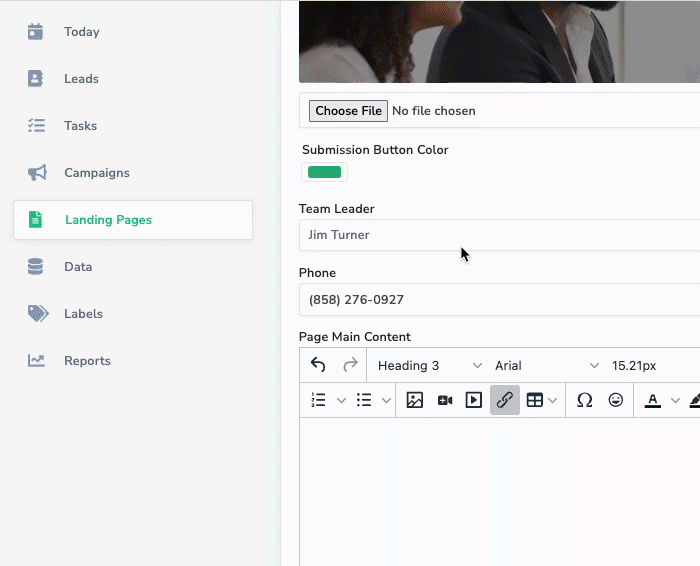Insert media with the play icon

coord(474,400)
